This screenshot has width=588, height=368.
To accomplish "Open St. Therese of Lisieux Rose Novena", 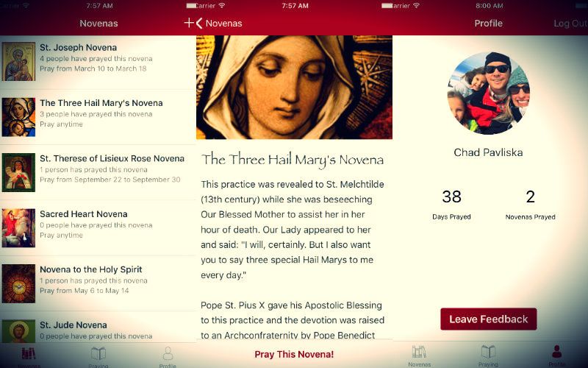I will click(x=98, y=169).
